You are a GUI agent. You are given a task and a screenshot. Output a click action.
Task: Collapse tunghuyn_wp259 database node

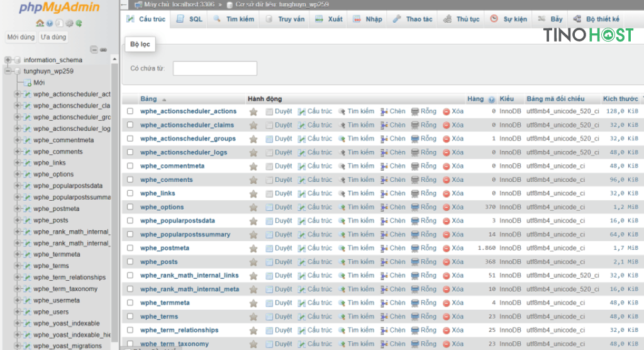pos(8,71)
